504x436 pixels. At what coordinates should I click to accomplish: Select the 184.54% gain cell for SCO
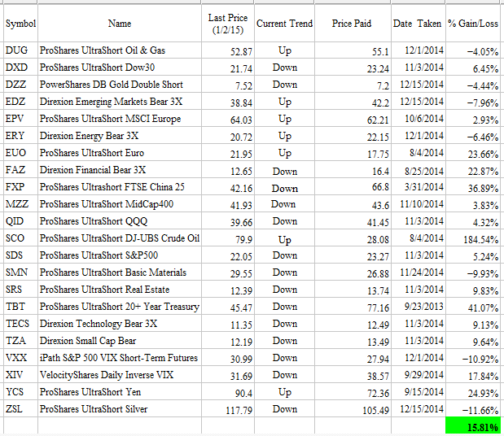[473, 238]
